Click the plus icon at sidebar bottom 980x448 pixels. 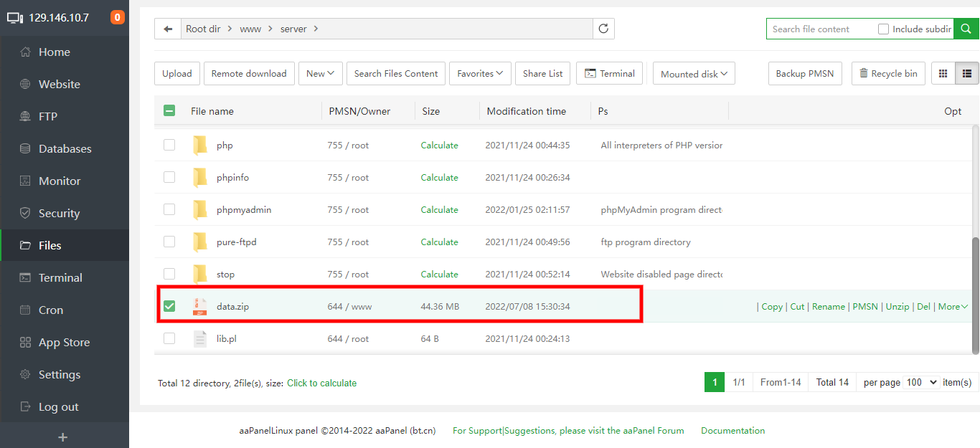(x=63, y=437)
